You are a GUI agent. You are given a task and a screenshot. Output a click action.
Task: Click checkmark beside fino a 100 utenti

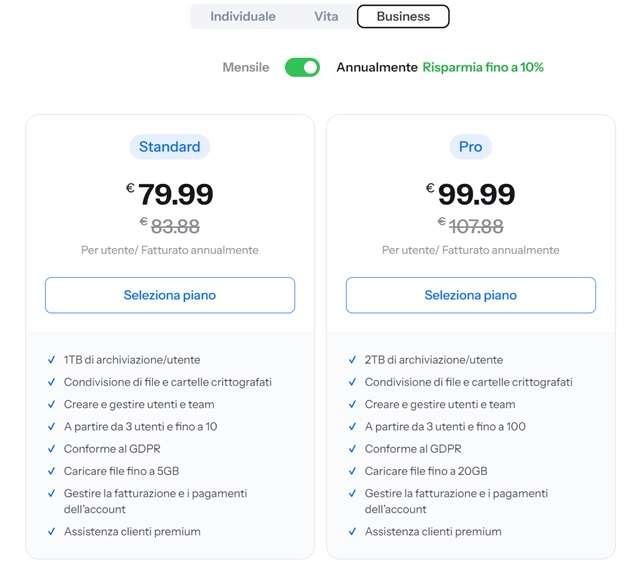pyautogui.click(x=352, y=427)
